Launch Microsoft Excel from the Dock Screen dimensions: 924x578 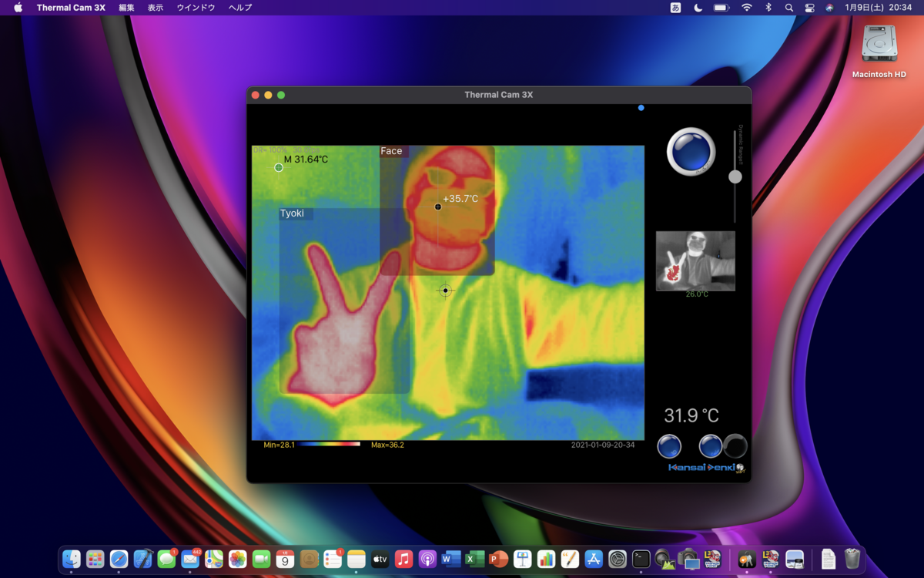click(x=475, y=559)
